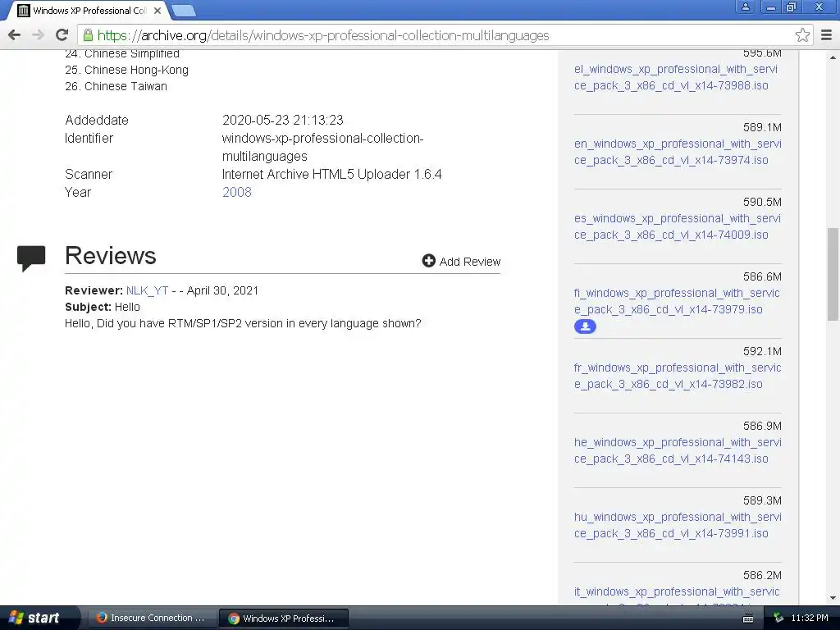
Task: Click the vertical scrollbar thumb
Action: [833, 274]
